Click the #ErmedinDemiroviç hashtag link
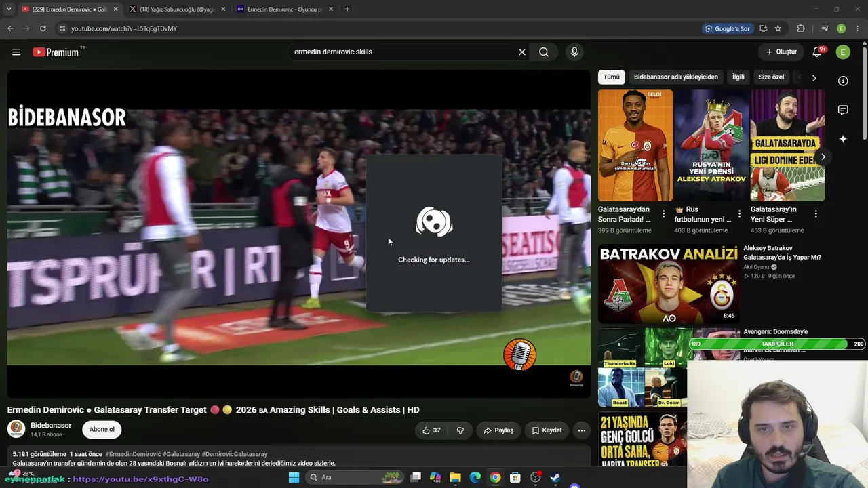Image resolution: width=868 pixels, height=488 pixels. (133, 454)
